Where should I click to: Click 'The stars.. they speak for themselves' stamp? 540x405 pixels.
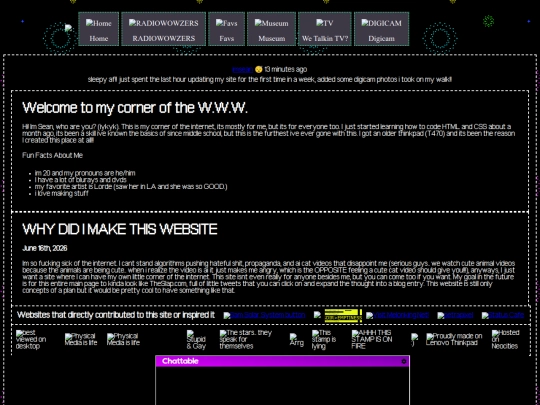pos(246,340)
